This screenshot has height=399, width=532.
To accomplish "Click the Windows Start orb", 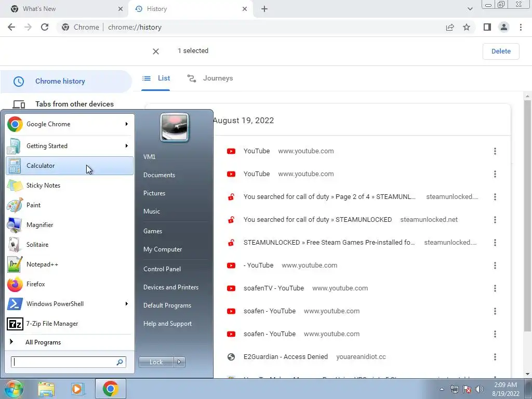I will click(13, 389).
